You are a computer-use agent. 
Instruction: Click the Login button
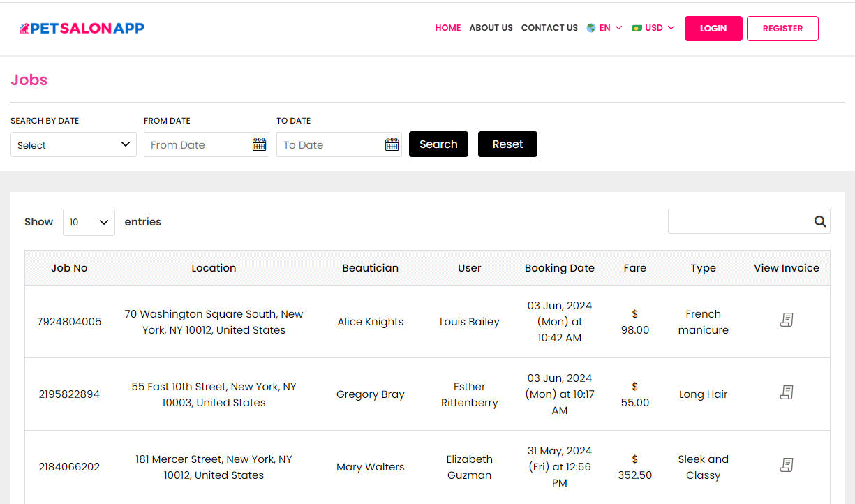713,29
